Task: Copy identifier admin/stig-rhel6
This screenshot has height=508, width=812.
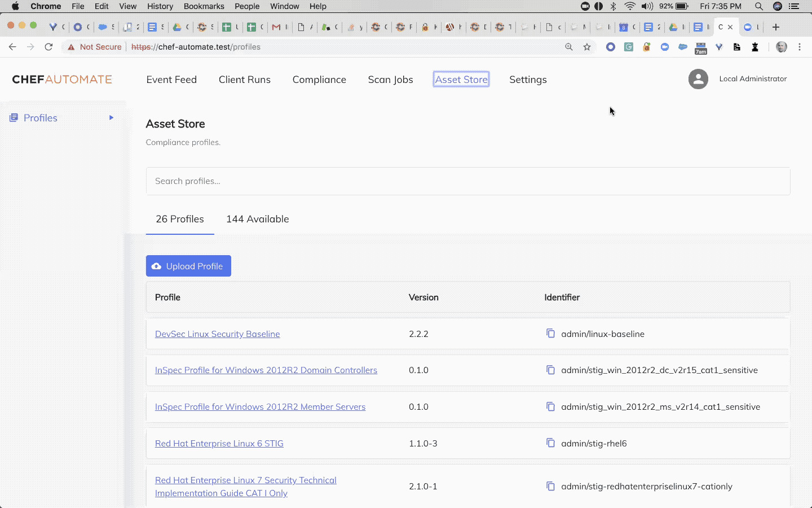Action: pyautogui.click(x=550, y=443)
